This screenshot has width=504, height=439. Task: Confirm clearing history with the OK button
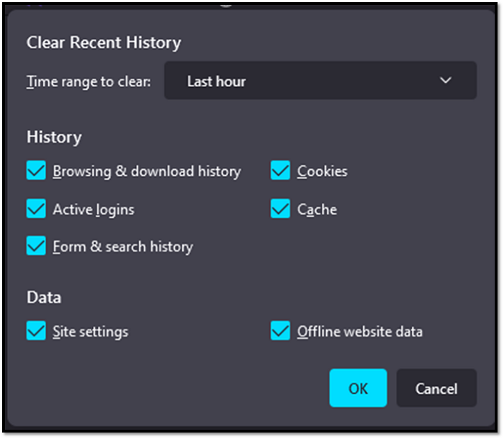pyautogui.click(x=358, y=389)
